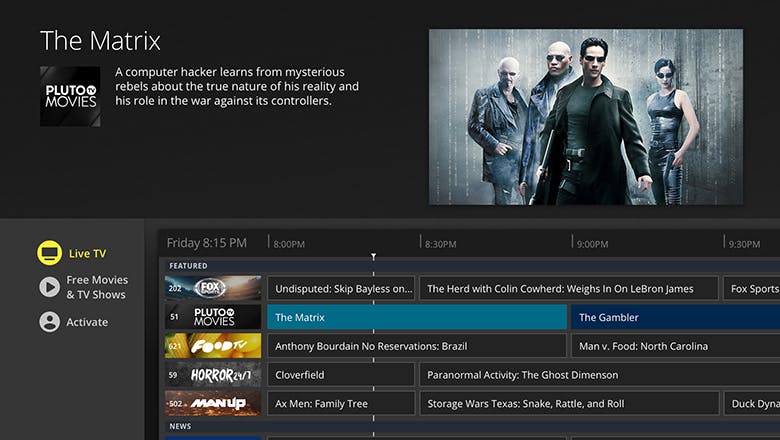Click the 8:30PM time label
Viewport: 780px width, 440px height.
[x=441, y=244]
